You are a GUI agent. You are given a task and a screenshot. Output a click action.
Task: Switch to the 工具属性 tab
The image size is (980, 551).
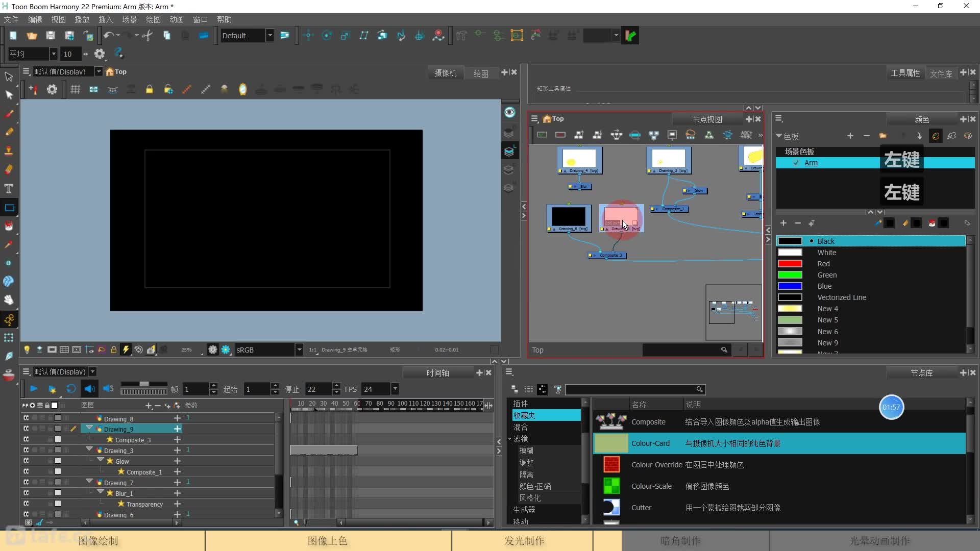[x=905, y=73]
